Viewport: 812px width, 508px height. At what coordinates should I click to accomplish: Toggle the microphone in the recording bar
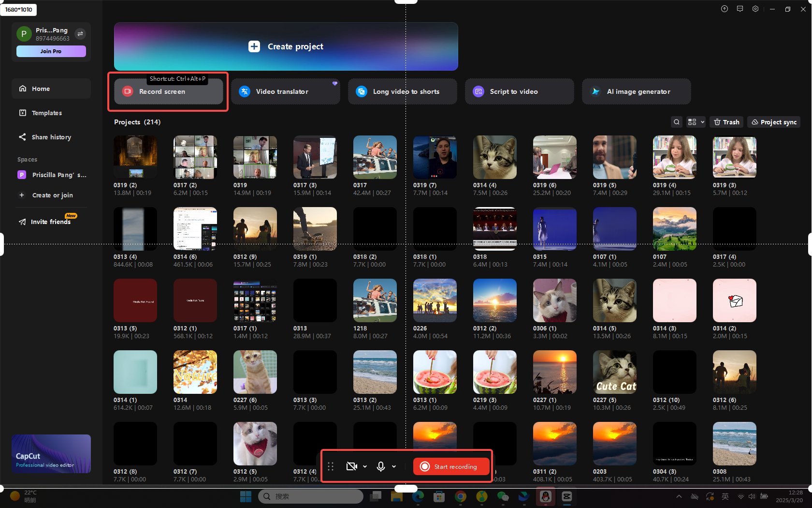[381, 466]
